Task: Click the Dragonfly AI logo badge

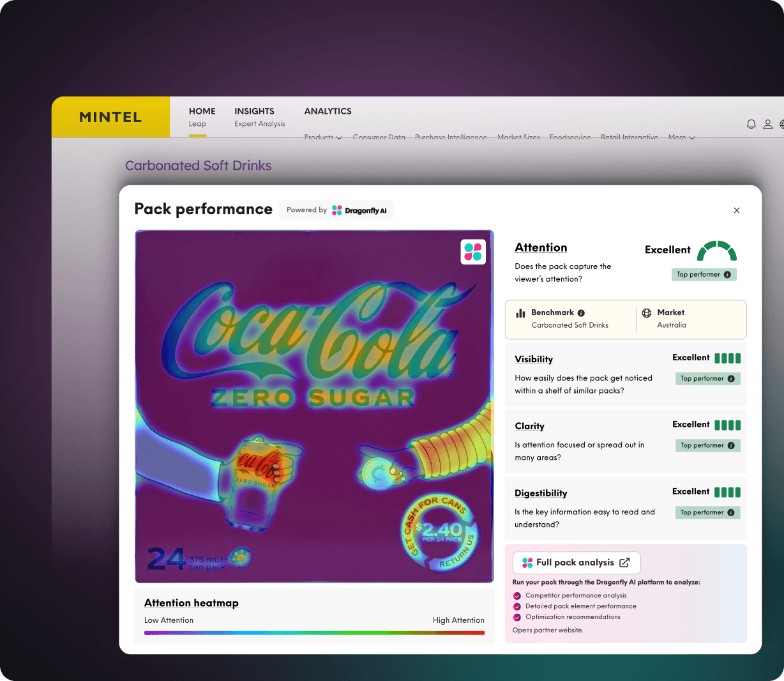Action: [x=359, y=210]
